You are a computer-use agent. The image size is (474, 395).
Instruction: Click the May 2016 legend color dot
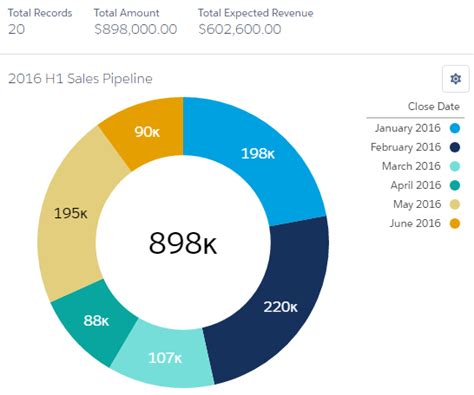[455, 204]
